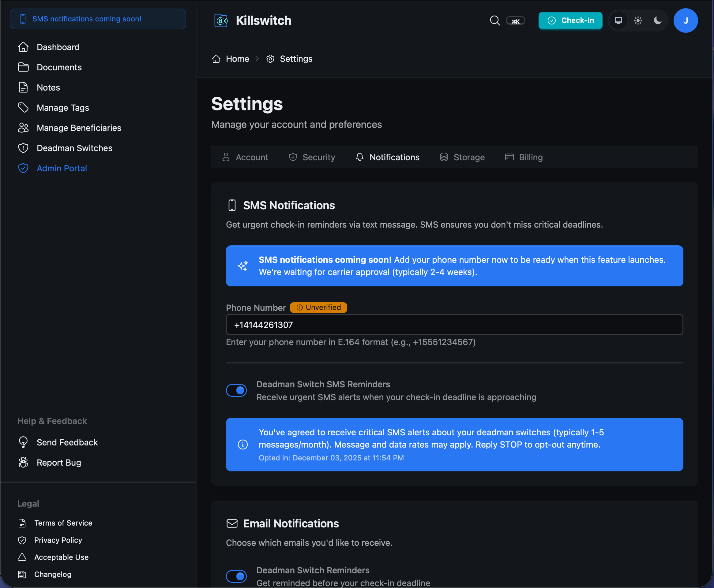Click the Deadman Switches shield icon
The image size is (714, 588).
point(23,148)
